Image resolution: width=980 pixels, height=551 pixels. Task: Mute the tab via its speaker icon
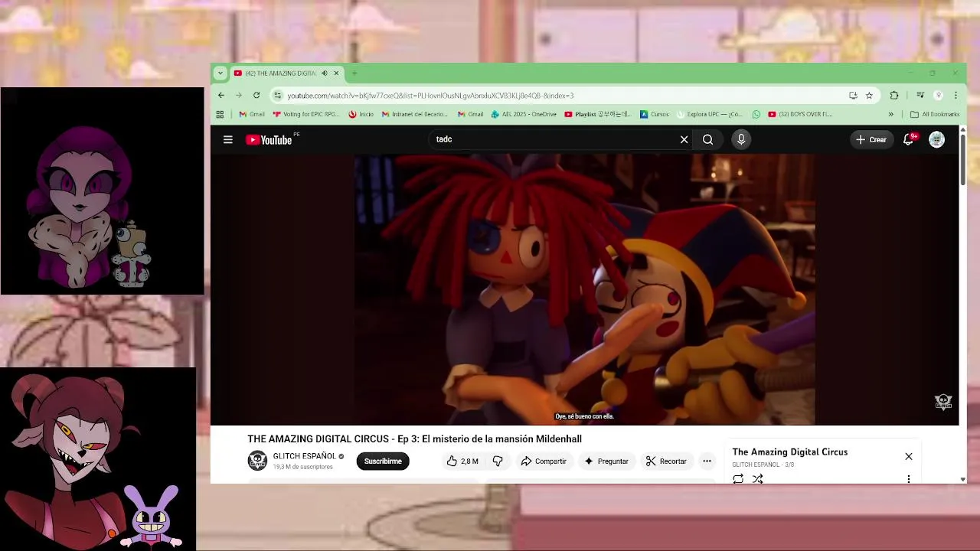pyautogui.click(x=325, y=73)
